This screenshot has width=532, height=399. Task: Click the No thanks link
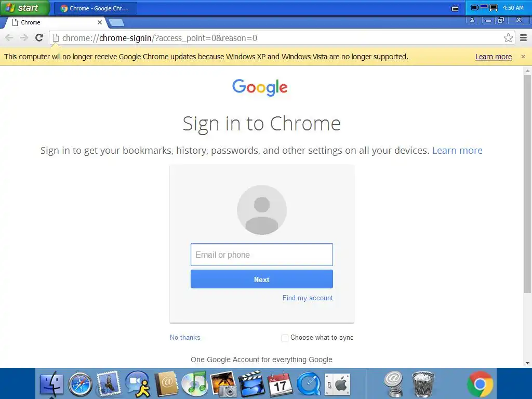[185, 337]
